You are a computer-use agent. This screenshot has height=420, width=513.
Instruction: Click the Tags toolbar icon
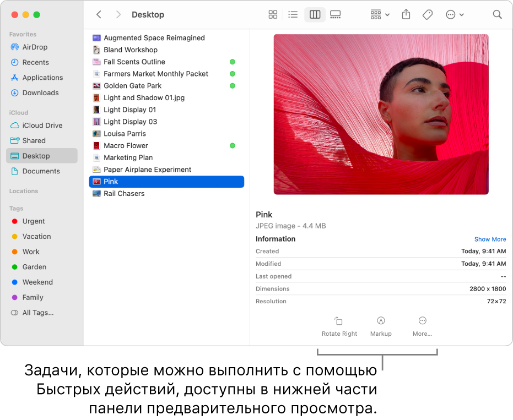click(427, 14)
